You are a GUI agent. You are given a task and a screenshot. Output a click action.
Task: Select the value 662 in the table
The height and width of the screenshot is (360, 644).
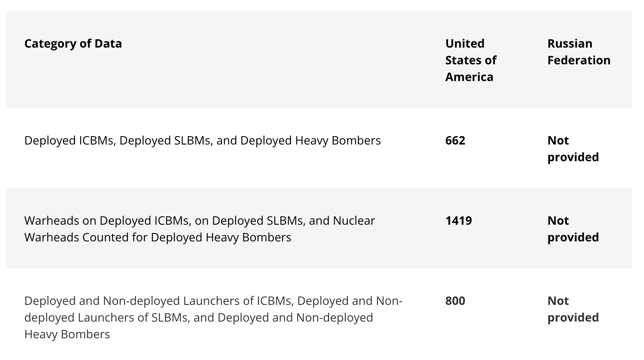[455, 140]
